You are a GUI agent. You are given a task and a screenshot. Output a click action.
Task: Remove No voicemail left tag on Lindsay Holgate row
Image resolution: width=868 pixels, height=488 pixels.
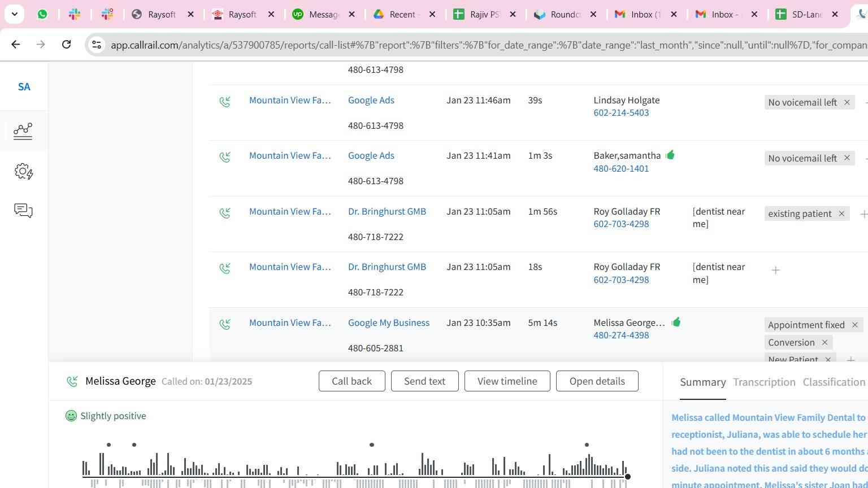point(847,102)
